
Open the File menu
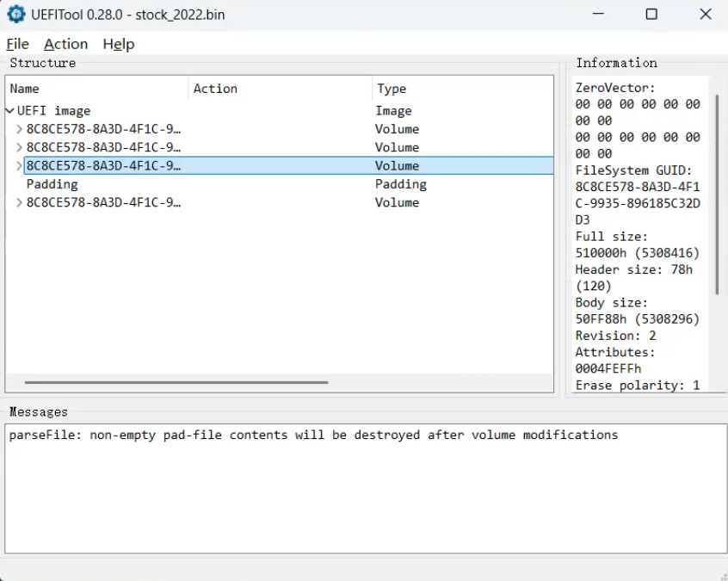click(18, 44)
